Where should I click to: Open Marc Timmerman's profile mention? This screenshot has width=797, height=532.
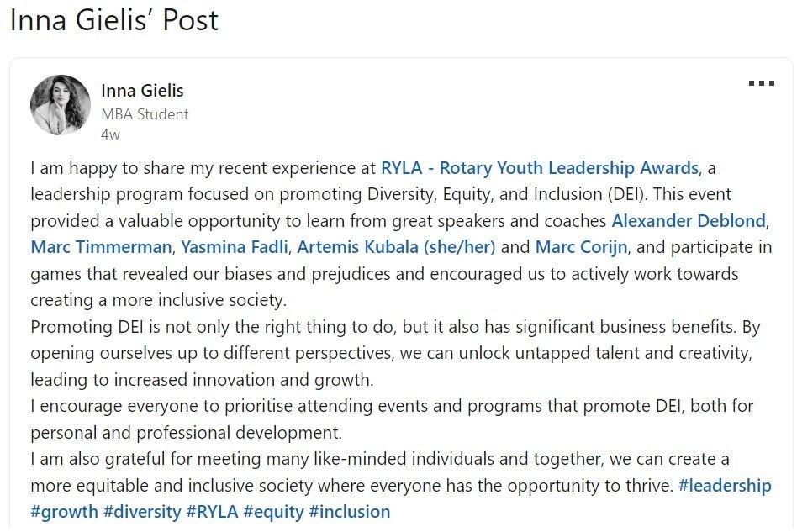pos(101,247)
